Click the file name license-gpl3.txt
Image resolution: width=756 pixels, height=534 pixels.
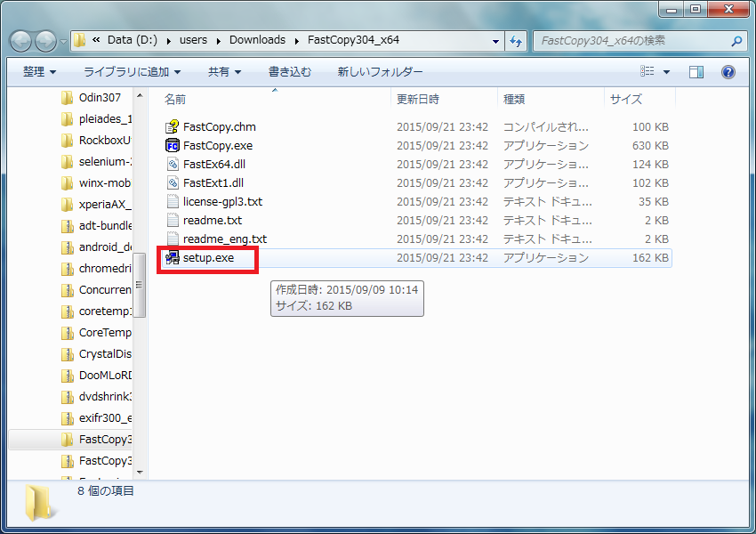point(222,202)
